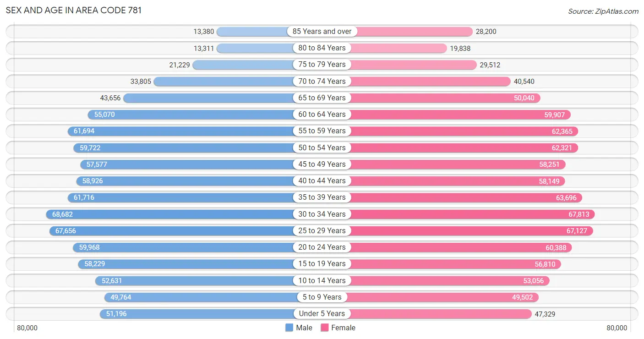The height and width of the screenshot is (339, 644).
Task: Click the female value 47,329
Action: point(545,314)
